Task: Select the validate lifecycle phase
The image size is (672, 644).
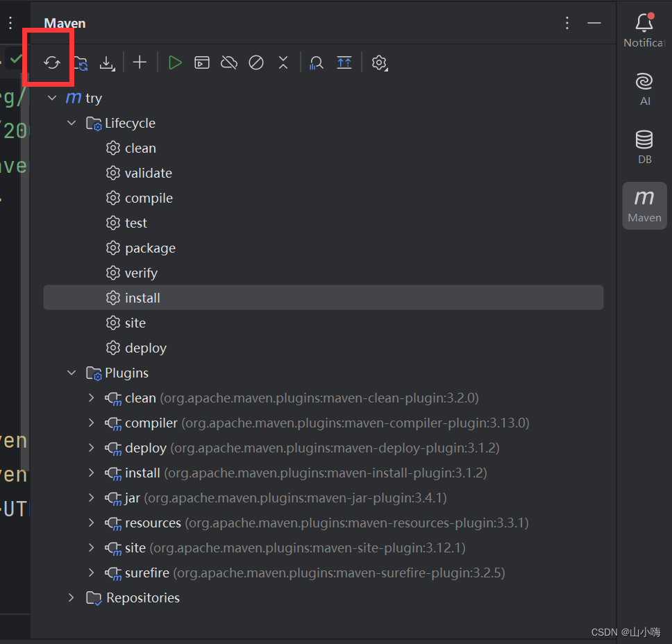Action: 323,173
